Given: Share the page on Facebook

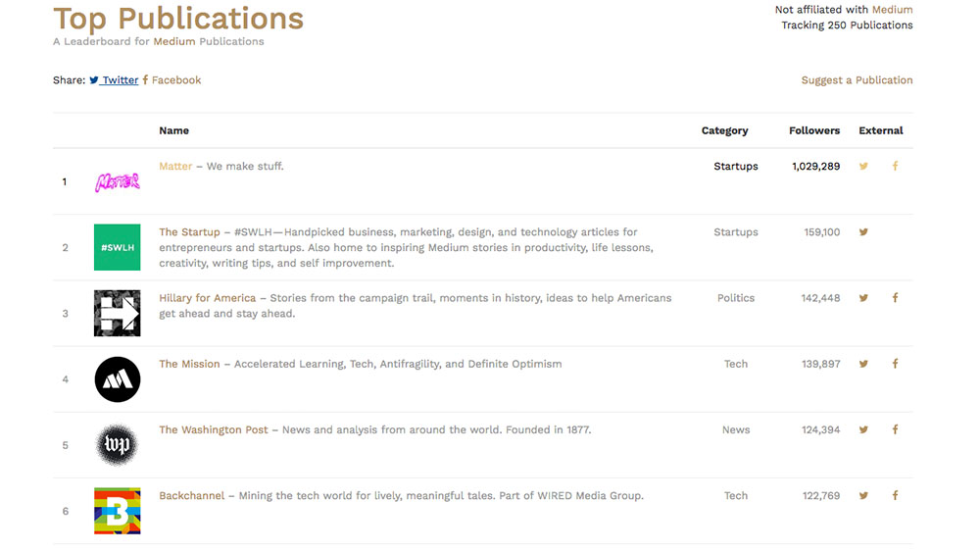Looking at the screenshot, I should click(x=172, y=80).
